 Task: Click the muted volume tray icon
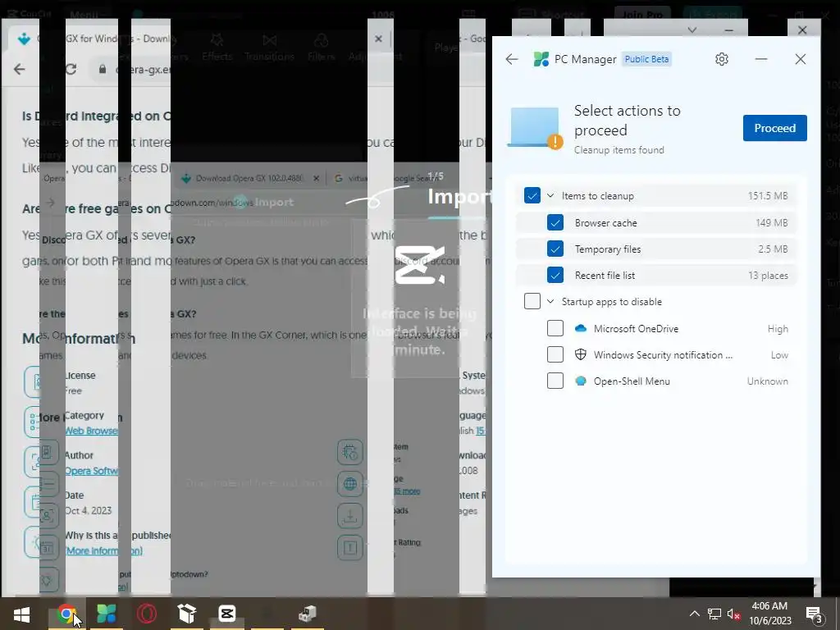click(733, 614)
